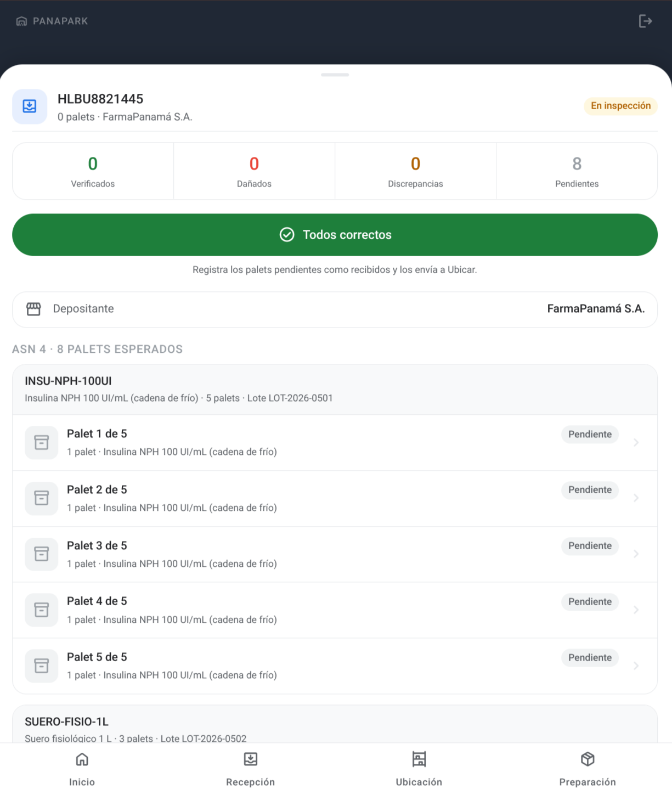The width and height of the screenshot is (672, 789).
Task: Click the FarmaPanamá S.A. depositante value
Action: point(596,309)
